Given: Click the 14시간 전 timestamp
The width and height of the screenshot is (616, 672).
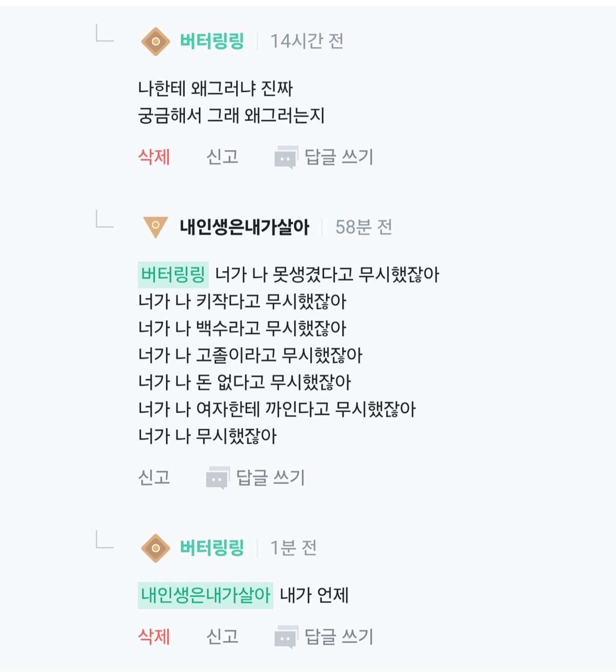Looking at the screenshot, I should (x=307, y=42).
